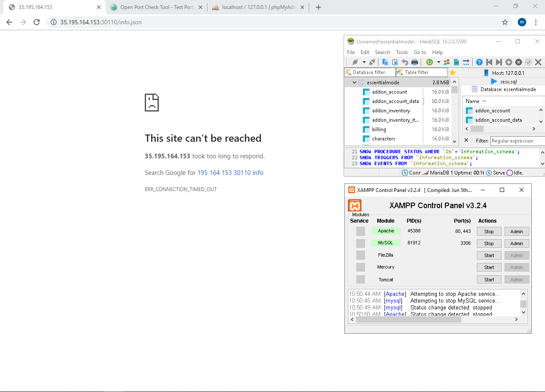Reload the timed-out browser page
Screen dimensions: 545x392
pos(37,22)
